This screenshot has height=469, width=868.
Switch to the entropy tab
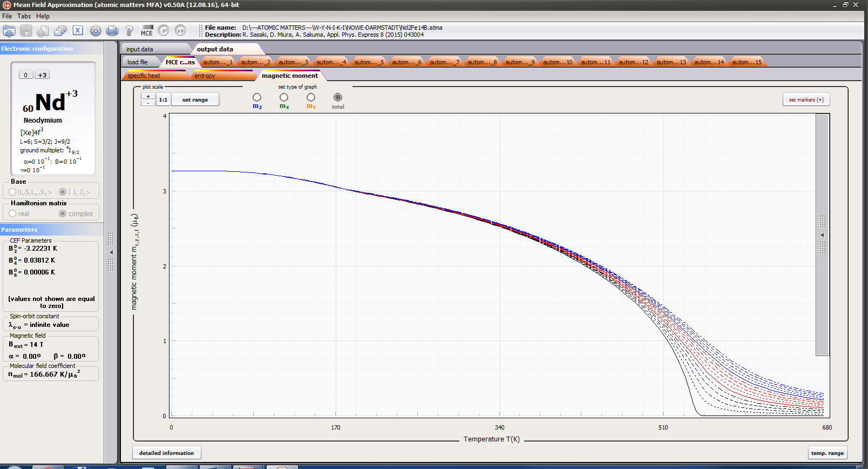pyautogui.click(x=205, y=76)
